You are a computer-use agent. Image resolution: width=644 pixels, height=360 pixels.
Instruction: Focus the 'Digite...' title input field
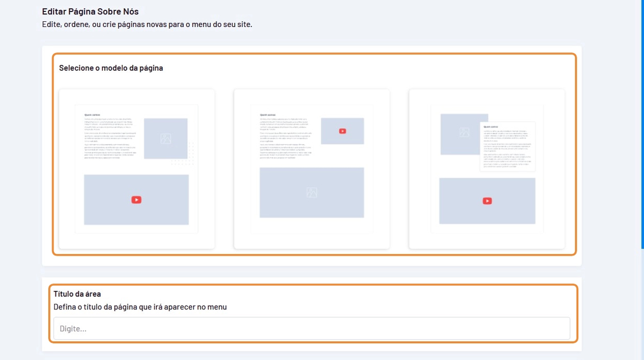point(312,328)
